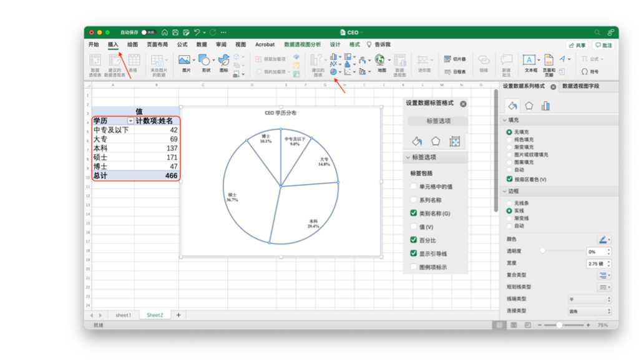Uncheck the Percentage (百分比) label checkbox
644x362 pixels.
click(414, 240)
